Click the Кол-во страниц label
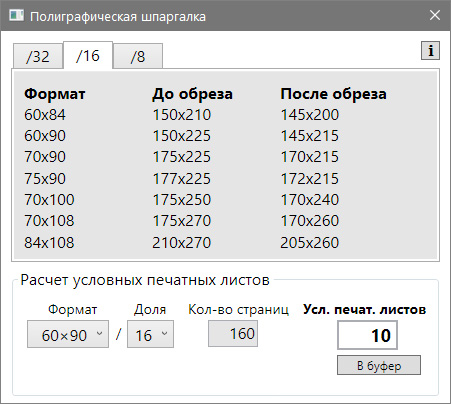Viewport: 451px width, 404px height. click(x=239, y=310)
